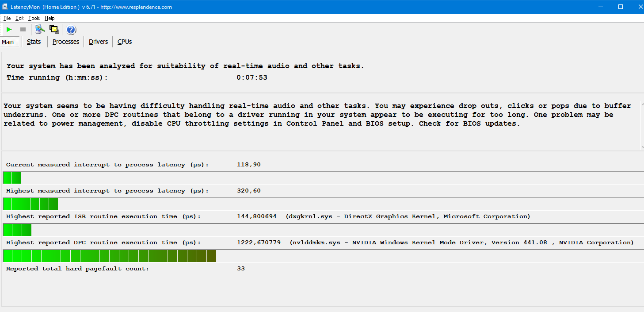View the CPUs tab
Image resolution: width=644 pixels, height=312 pixels.
pyautogui.click(x=125, y=42)
